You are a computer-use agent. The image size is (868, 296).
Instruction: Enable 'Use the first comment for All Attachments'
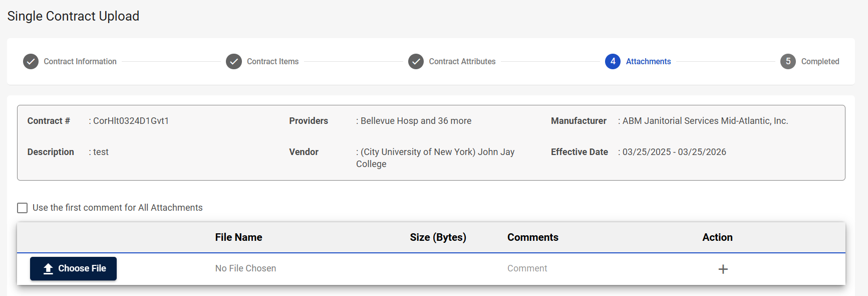pos(23,208)
